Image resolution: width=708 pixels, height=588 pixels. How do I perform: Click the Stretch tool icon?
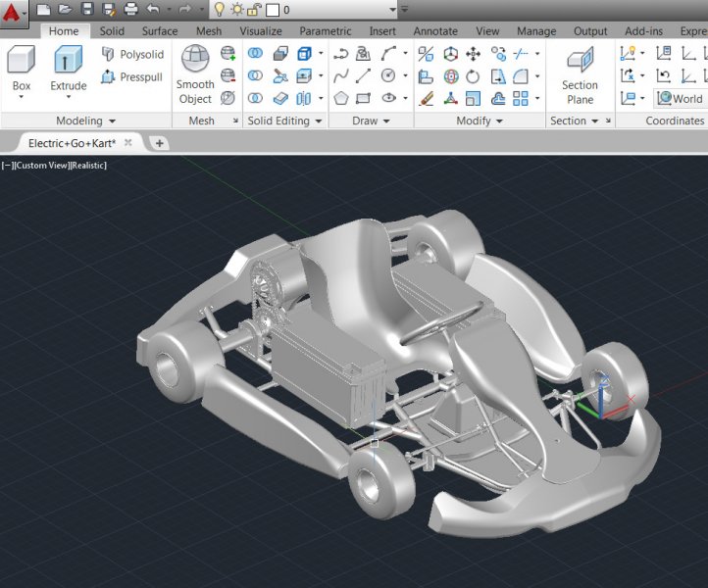pos(498,76)
